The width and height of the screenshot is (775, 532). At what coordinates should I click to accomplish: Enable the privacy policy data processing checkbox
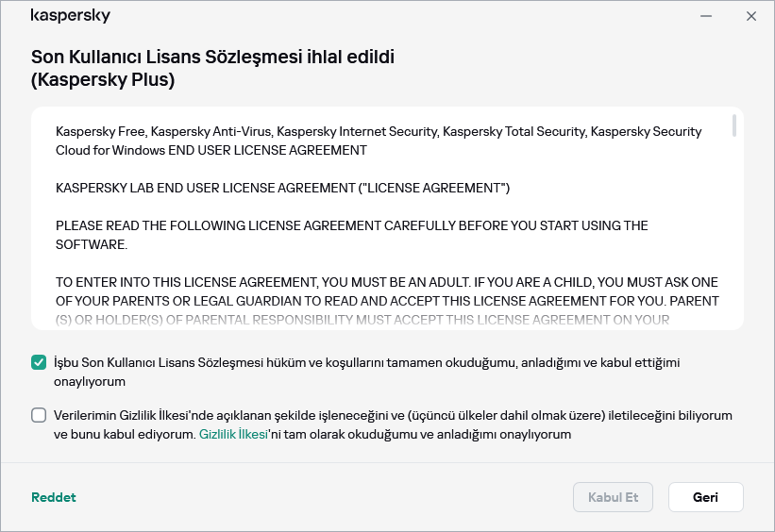click(x=39, y=415)
